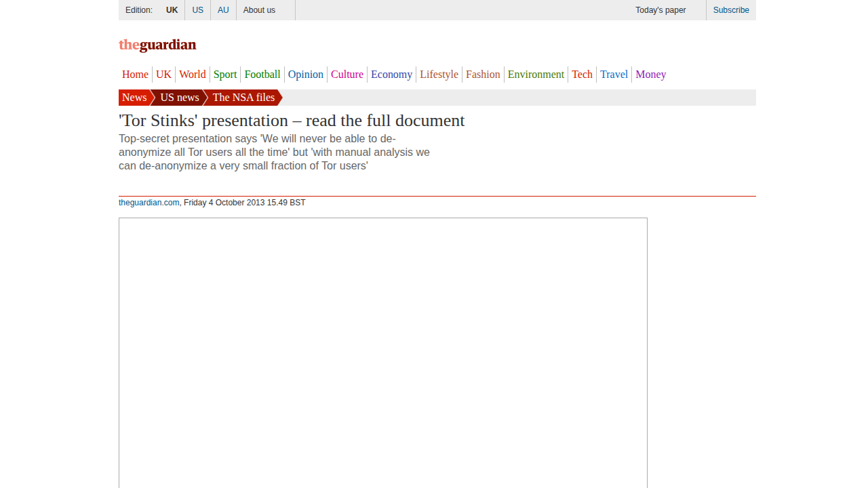
Task: Open the Guardian logo homepage link
Action: click(157, 45)
